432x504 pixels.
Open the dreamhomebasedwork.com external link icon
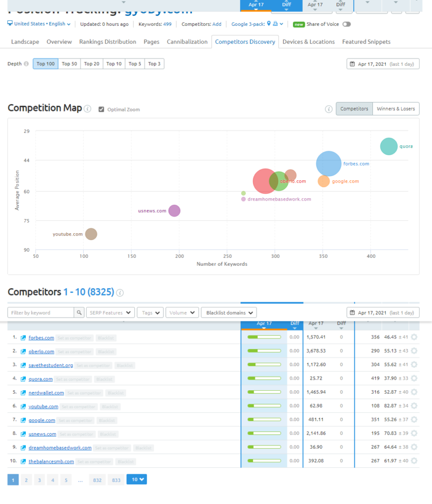(x=23, y=448)
